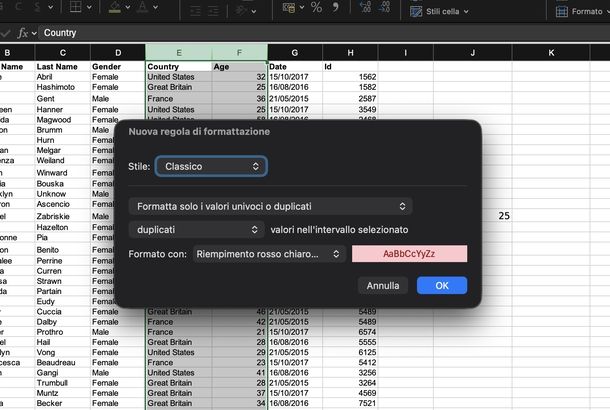Click the Id cell 4569
The image size is (610, 410).
point(351,393)
